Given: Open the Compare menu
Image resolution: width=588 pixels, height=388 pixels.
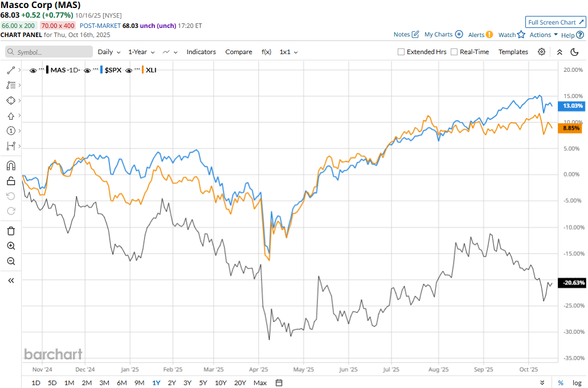Looking at the screenshot, I should tap(239, 52).
